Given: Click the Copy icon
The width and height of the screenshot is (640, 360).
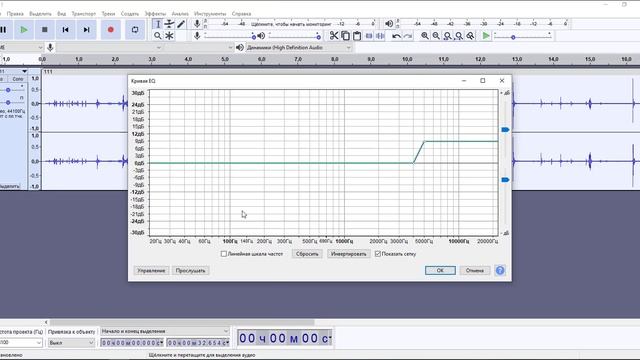Looking at the screenshot, I should click(x=345, y=36).
